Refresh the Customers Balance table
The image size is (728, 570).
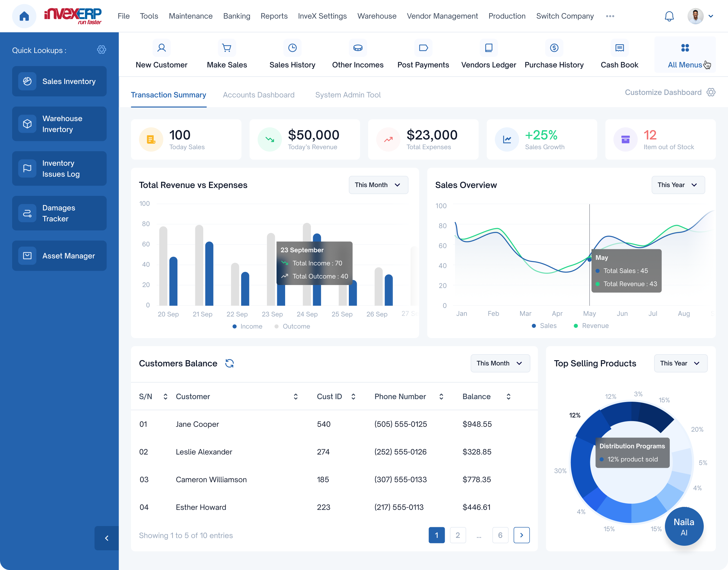tap(229, 363)
